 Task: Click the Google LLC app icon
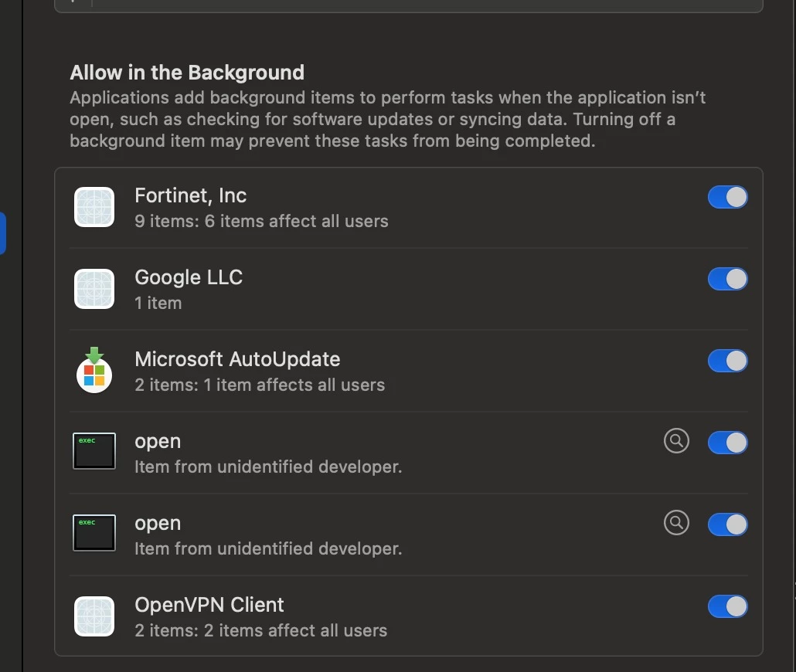[94, 289]
